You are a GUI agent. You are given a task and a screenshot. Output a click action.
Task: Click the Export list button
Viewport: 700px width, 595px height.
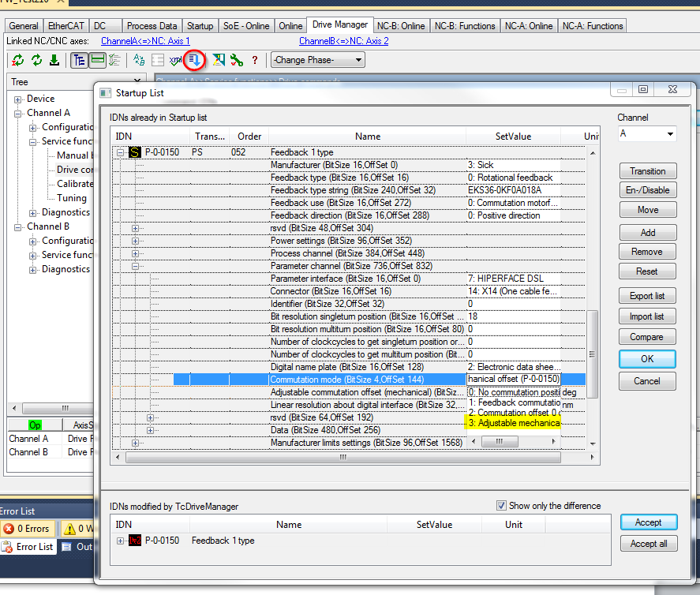tap(647, 296)
